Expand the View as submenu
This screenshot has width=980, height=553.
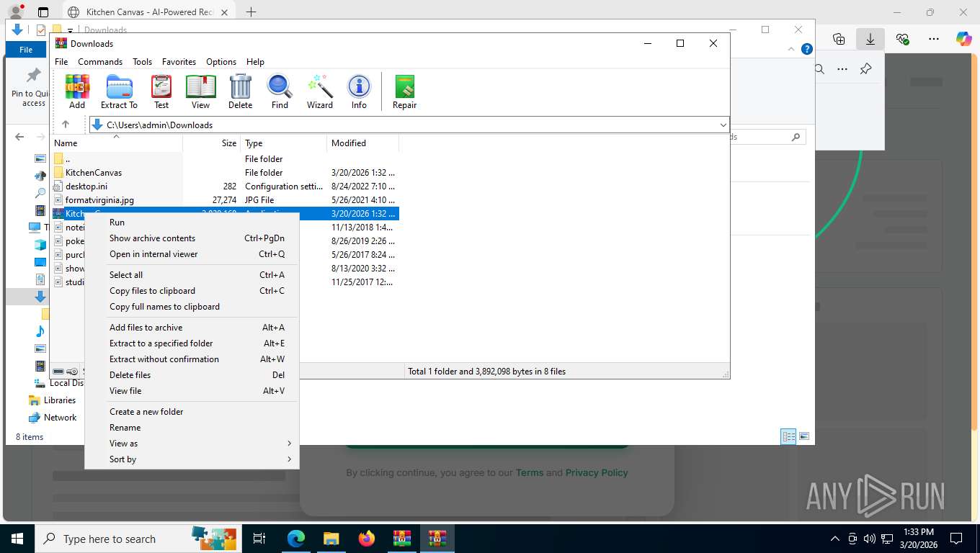point(192,444)
